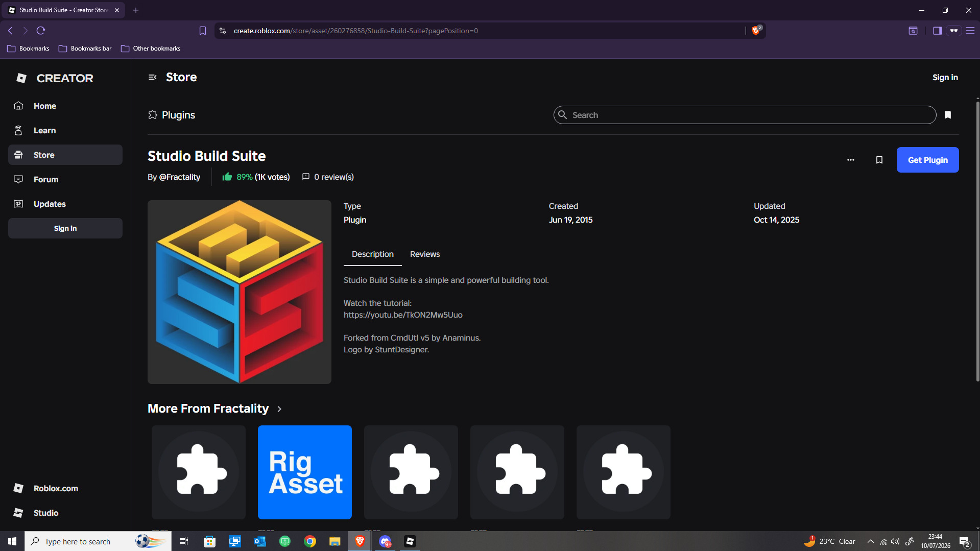This screenshot has height=551, width=980.
Task: View site information icon in address bar
Action: tap(223, 31)
